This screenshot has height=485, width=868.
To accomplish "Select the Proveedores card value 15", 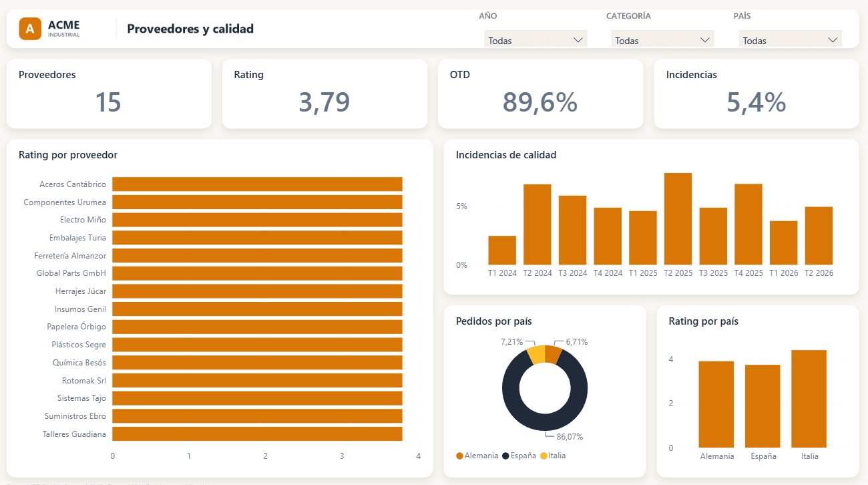I will coord(108,102).
